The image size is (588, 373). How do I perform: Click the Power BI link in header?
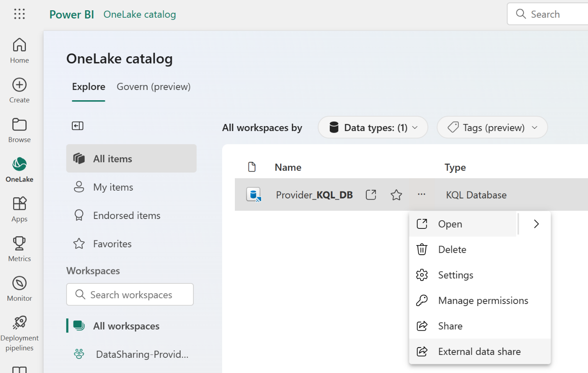[71, 14]
